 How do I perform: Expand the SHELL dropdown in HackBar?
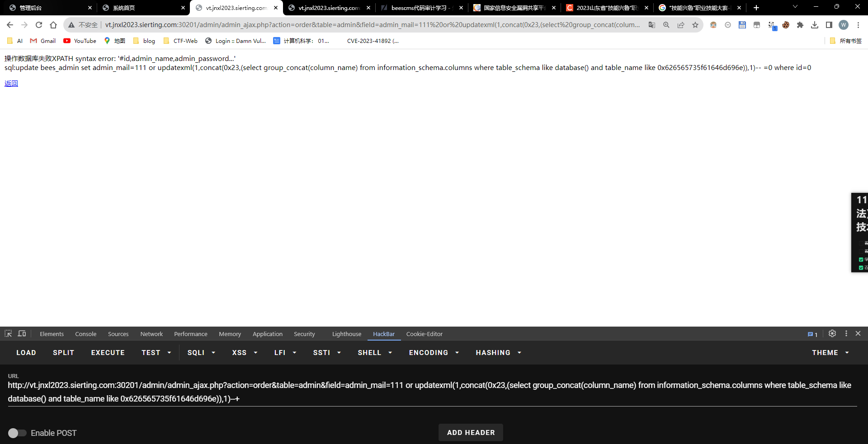375,353
